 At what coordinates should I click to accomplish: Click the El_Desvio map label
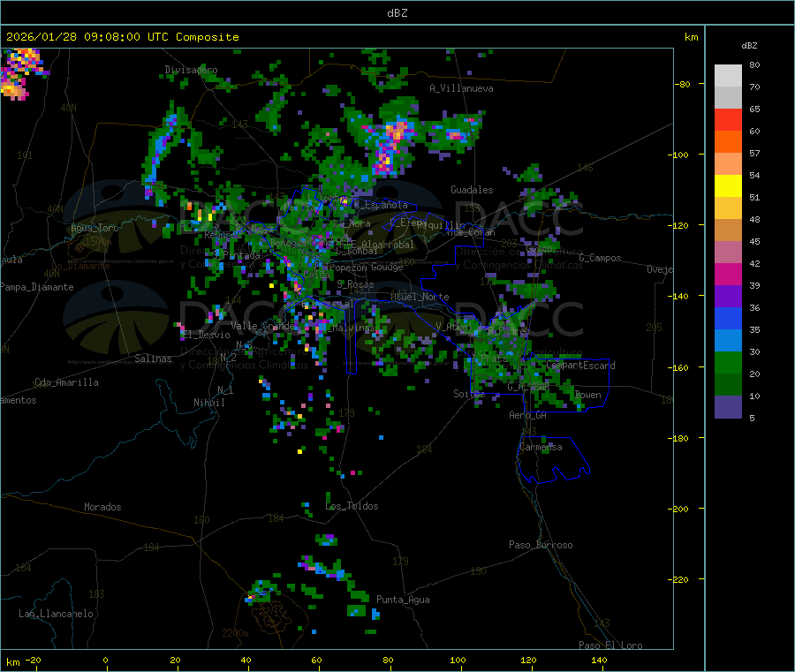pyautogui.click(x=206, y=335)
